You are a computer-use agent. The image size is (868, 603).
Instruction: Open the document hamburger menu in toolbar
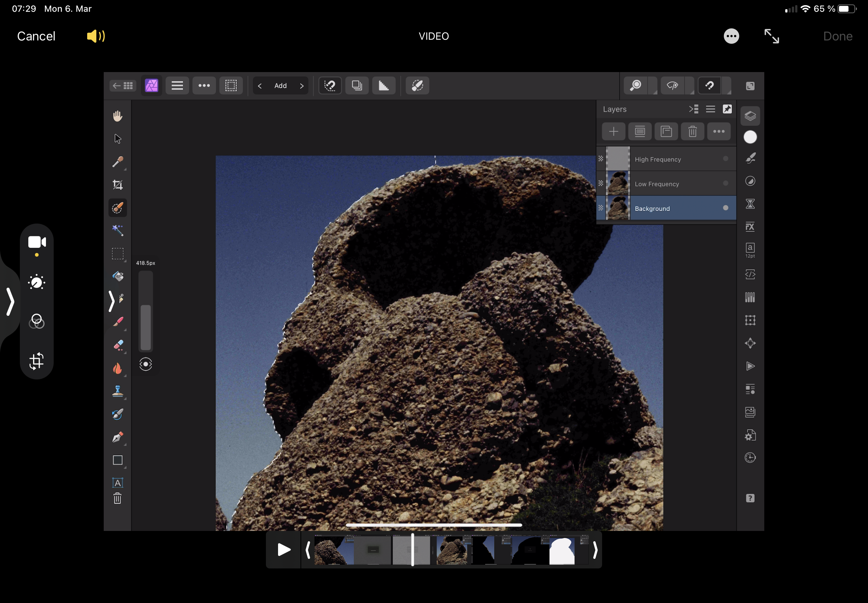177,86
